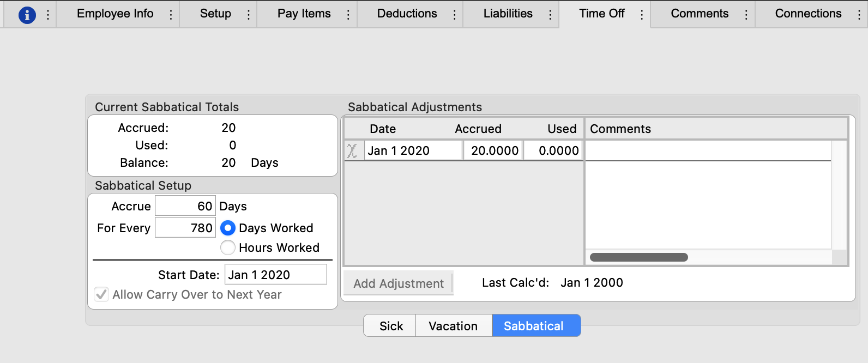Click the dots handle beside Time Off tab
The height and width of the screenshot is (363, 868).
click(x=641, y=15)
